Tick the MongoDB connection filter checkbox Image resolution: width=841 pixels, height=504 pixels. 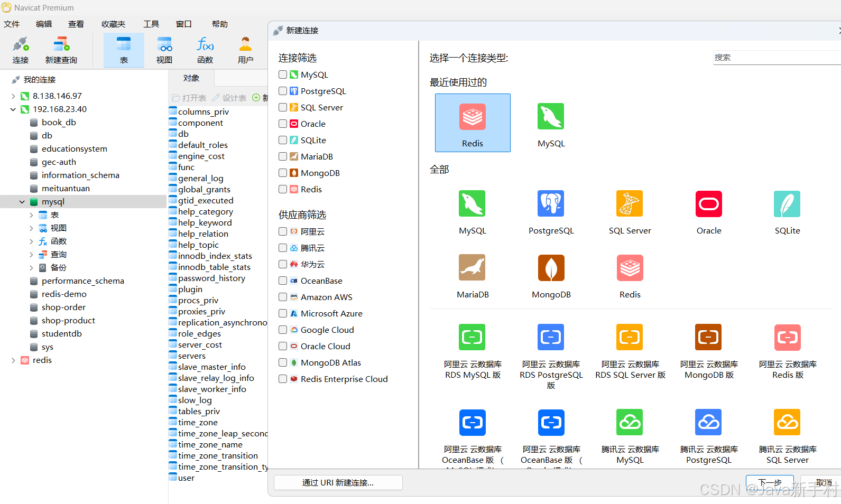pyautogui.click(x=283, y=173)
